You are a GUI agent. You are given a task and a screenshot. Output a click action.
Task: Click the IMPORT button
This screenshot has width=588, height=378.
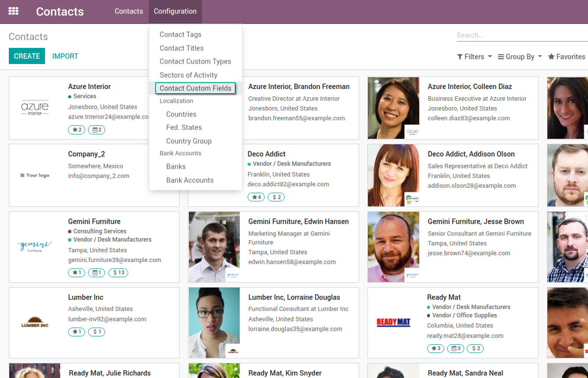(x=65, y=56)
